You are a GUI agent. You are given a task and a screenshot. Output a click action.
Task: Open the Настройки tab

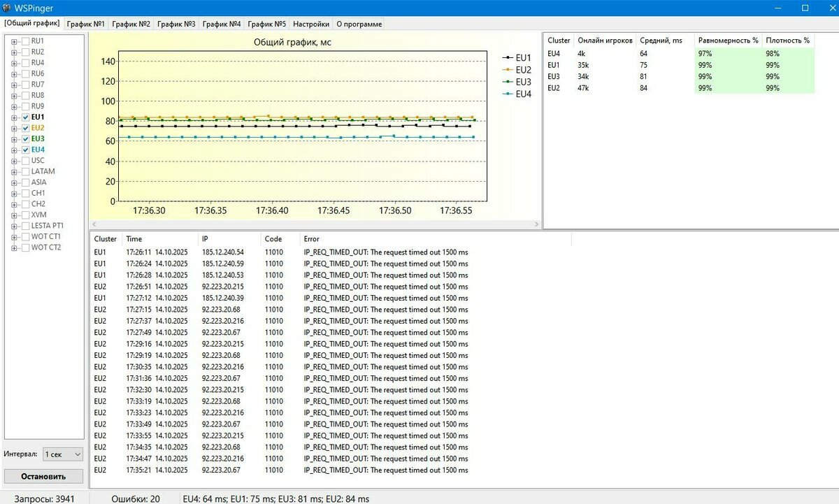pyautogui.click(x=310, y=24)
